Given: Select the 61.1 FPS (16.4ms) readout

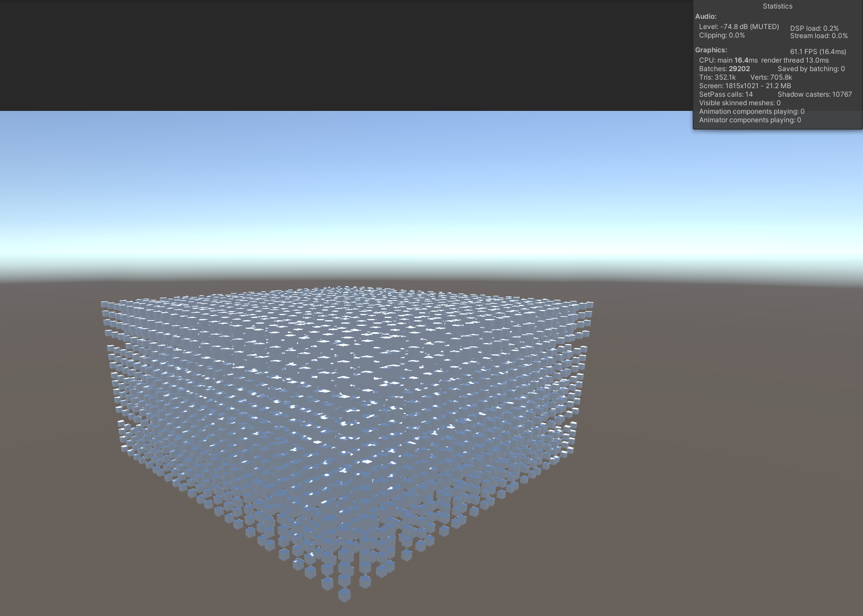Looking at the screenshot, I should tap(818, 52).
